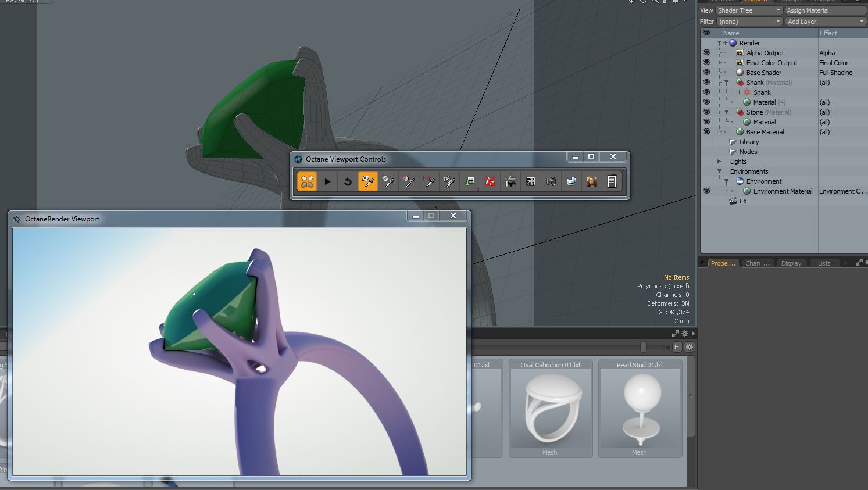Click the framed graph image icon
The height and width of the screenshot is (490, 868).
[531, 181]
